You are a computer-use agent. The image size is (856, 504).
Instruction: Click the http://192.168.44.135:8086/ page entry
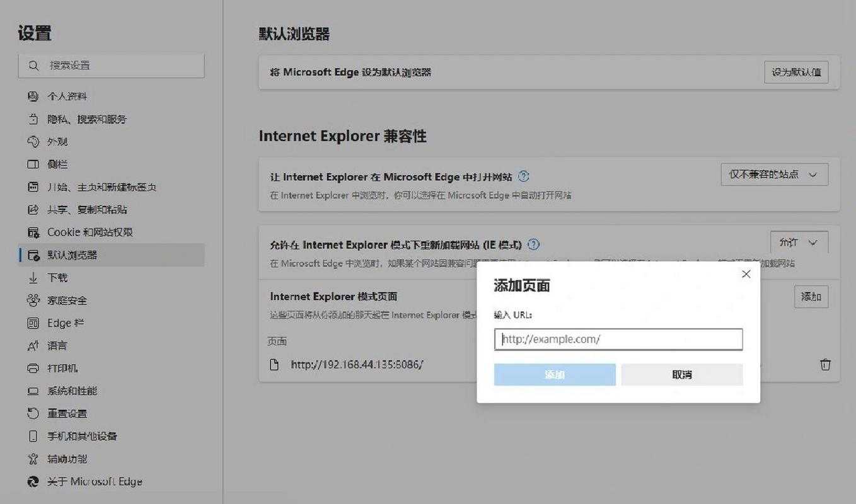coord(357,364)
